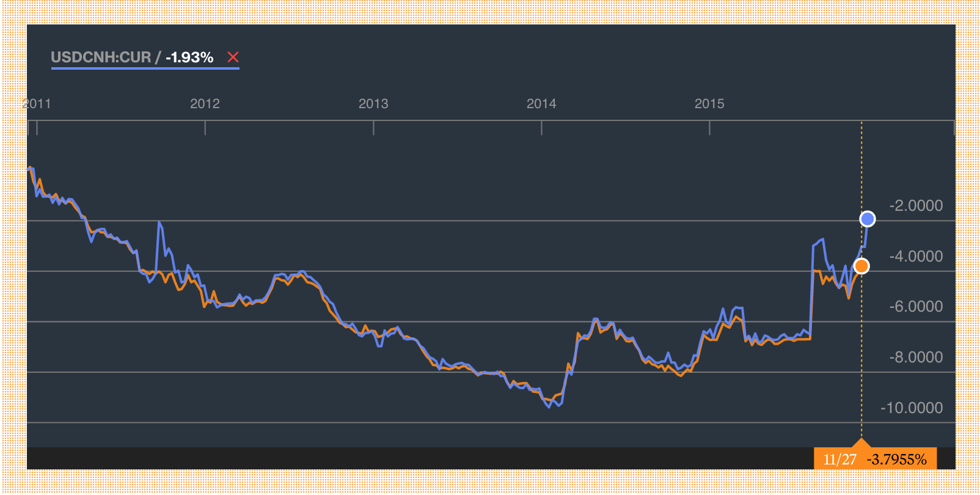Click the blue underline legend color bar

pos(145,68)
